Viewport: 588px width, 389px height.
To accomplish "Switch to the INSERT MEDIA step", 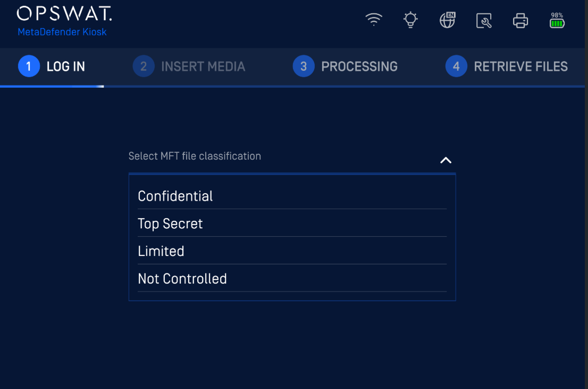I will point(203,67).
